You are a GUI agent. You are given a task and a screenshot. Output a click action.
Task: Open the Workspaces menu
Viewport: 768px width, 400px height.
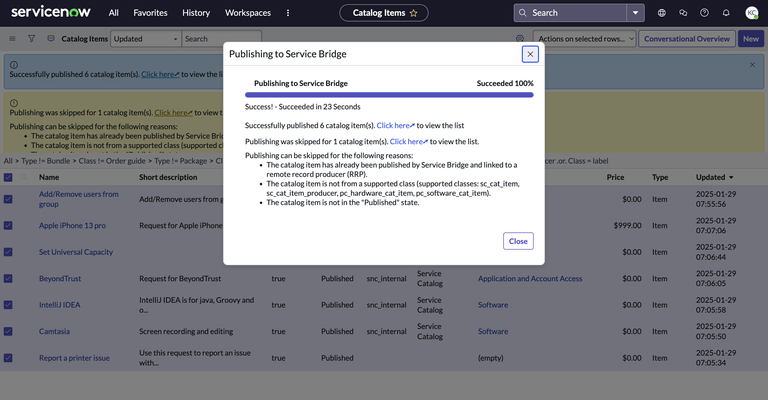tap(248, 13)
